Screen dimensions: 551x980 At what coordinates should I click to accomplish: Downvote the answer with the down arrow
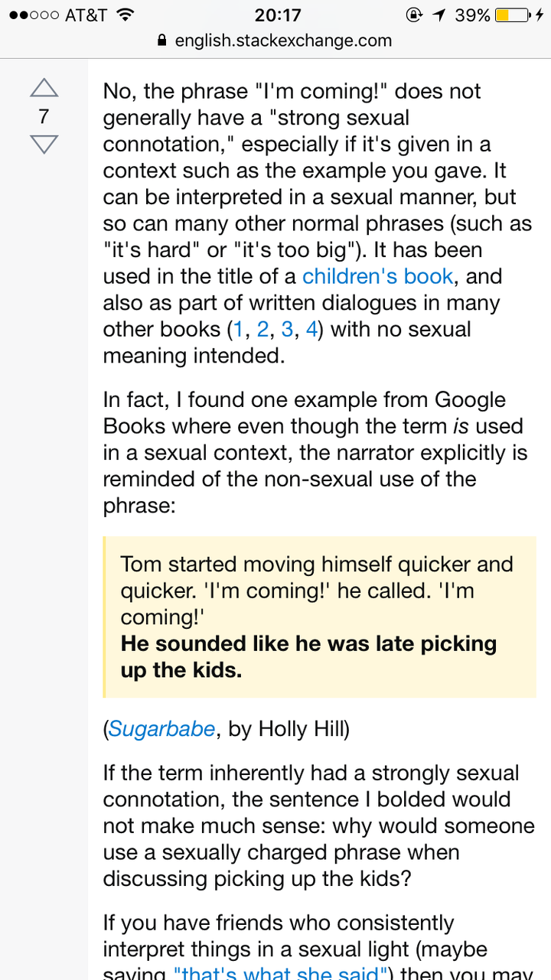pos(44,145)
